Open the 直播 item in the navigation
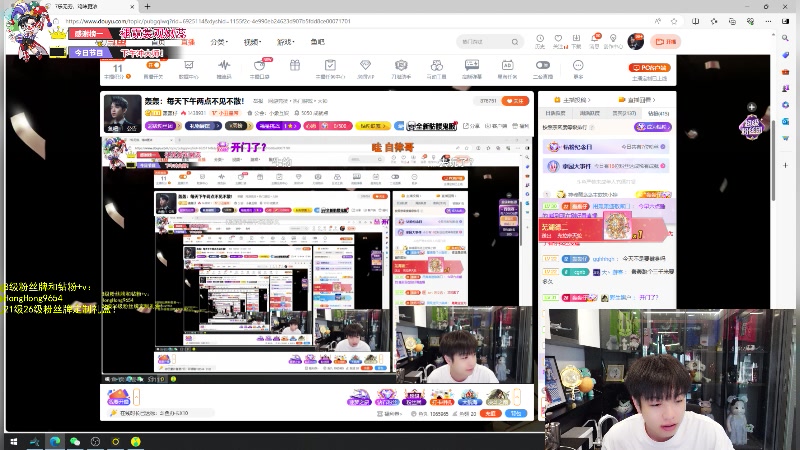Viewport: 800px width, 450px height. coord(188,42)
